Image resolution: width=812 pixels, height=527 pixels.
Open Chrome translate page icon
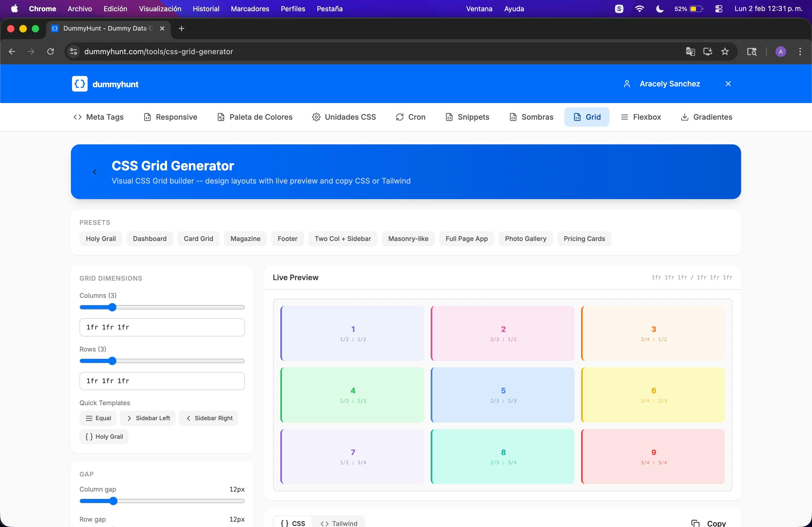pyautogui.click(x=690, y=52)
